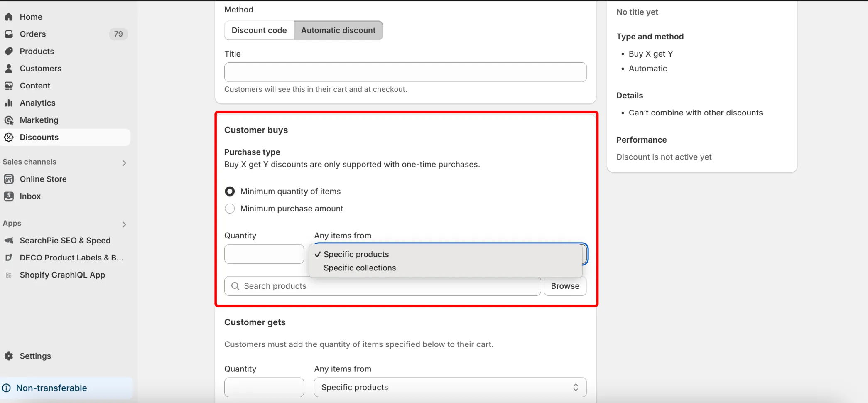Click the Marketing target icon
Image resolution: width=868 pixels, height=403 pixels.
coord(9,120)
